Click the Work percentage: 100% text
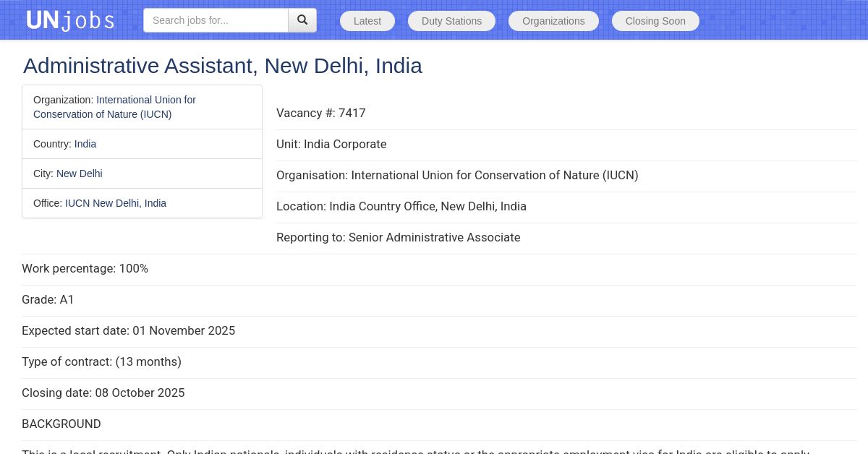This screenshot has height=454, width=868. (85, 268)
